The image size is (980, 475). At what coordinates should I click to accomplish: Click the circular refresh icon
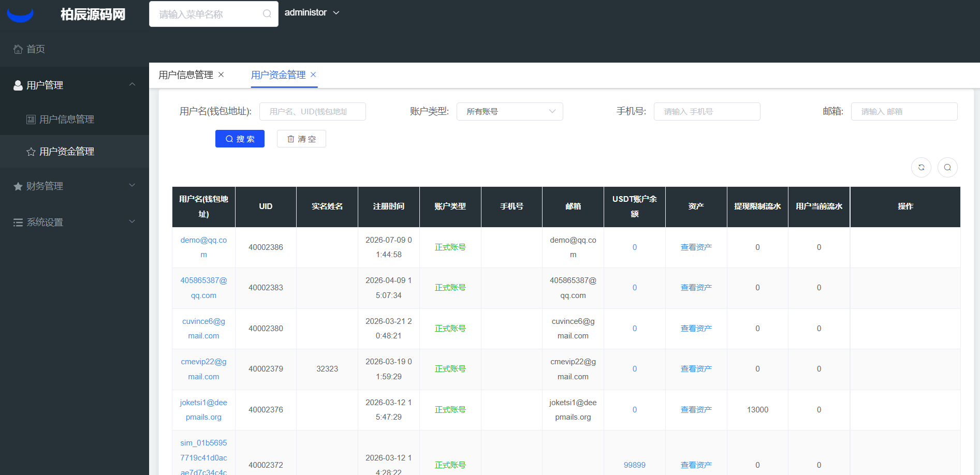coord(922,167)
